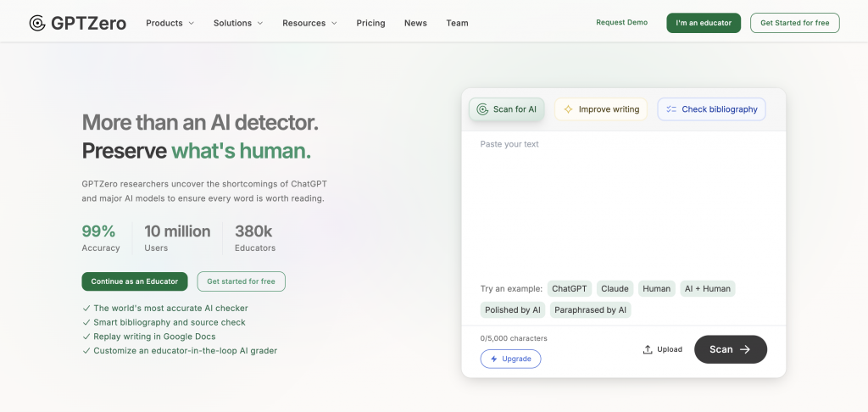Click the Request Demo link
Screen dimensions: 868x412
[x=621, y=23]
